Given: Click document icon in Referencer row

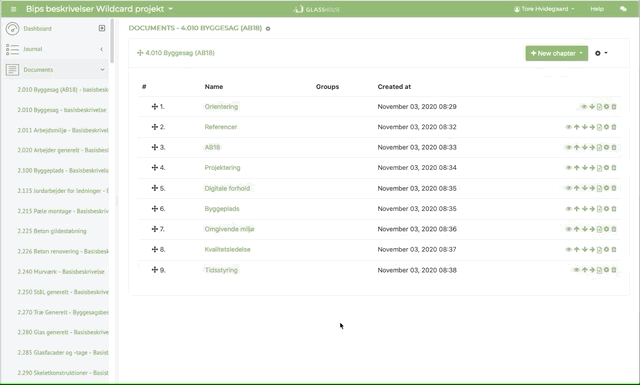Looking at the screenshot, I should (x=599, y=127).
